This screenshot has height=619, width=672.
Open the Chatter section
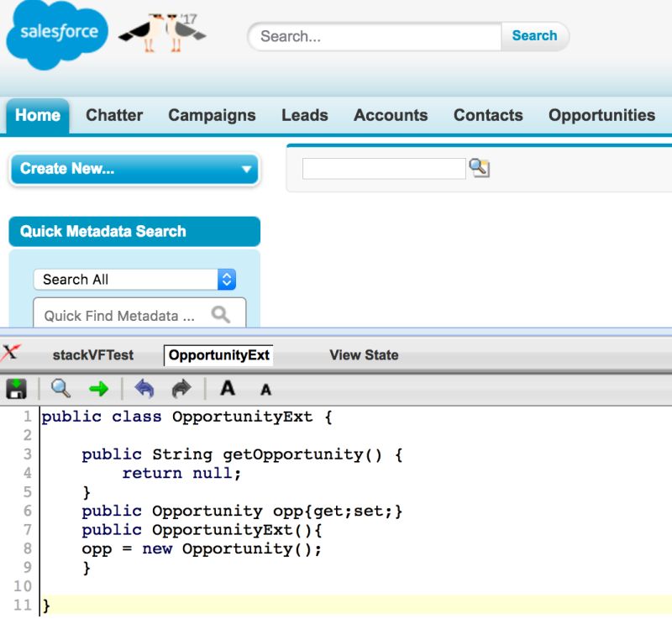click(114, 115)
